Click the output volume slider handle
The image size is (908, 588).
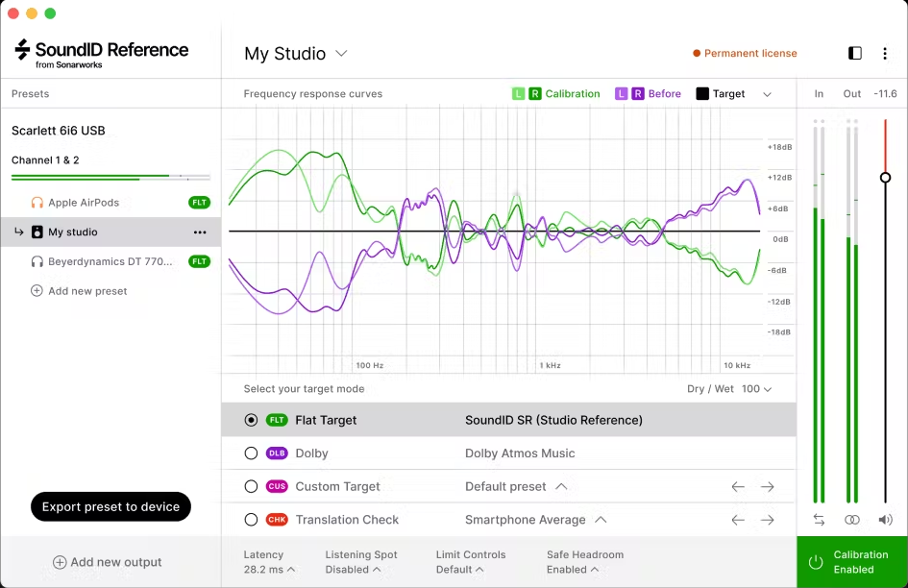point(885,178)
